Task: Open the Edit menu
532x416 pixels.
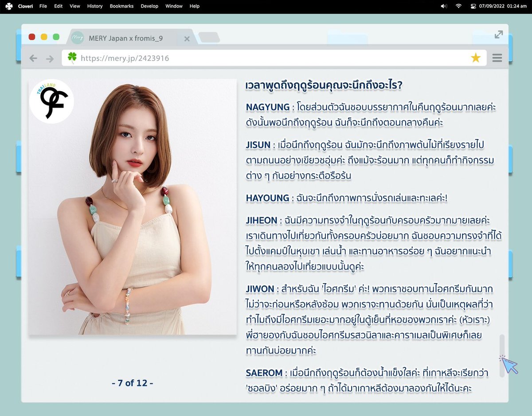Action: 58,6
